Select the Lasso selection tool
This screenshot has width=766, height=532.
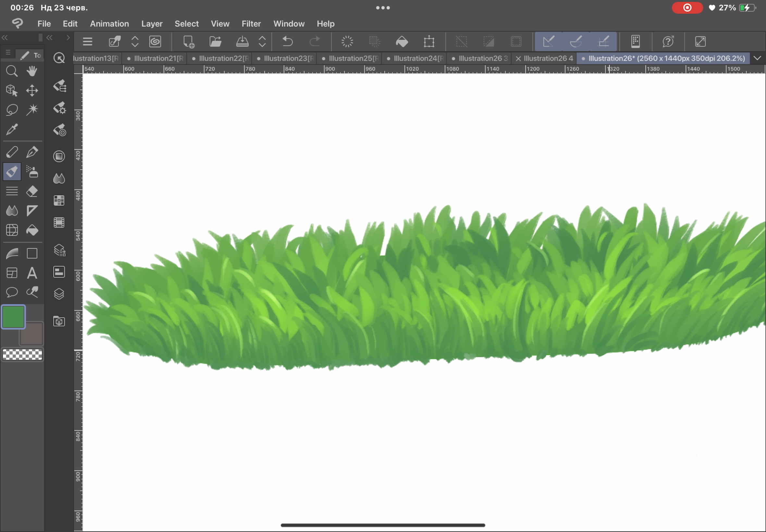tap(12, 110)
